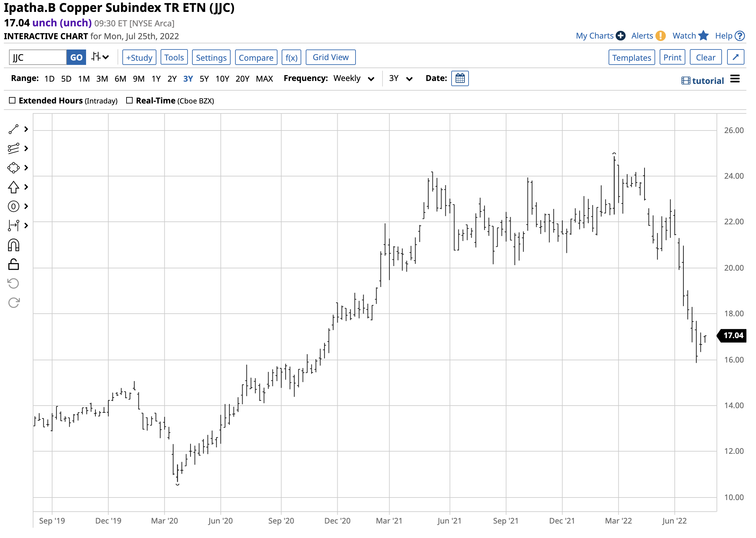Click the tutorial film icon
Viewport: 756px width, 538px height.
click(687, 81)
